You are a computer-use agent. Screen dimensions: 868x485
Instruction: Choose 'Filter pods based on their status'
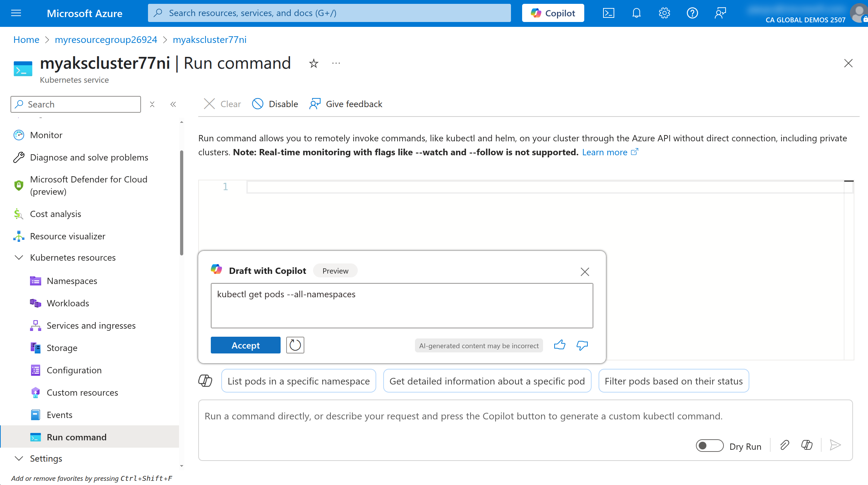pos(673,381)
